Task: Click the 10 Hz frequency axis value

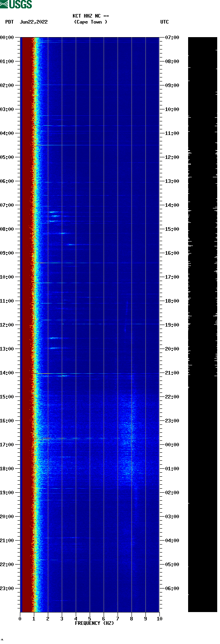Action: tap(159, 619)
